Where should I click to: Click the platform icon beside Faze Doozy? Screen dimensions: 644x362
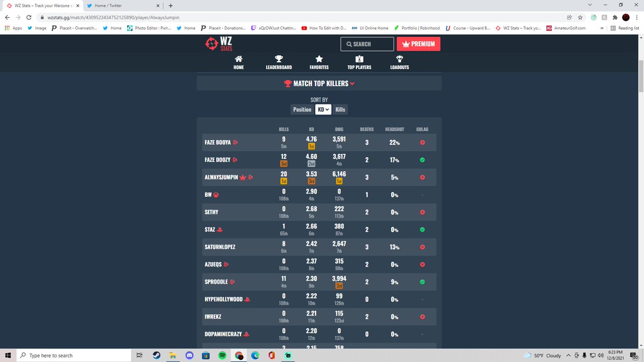pos(236,160)
